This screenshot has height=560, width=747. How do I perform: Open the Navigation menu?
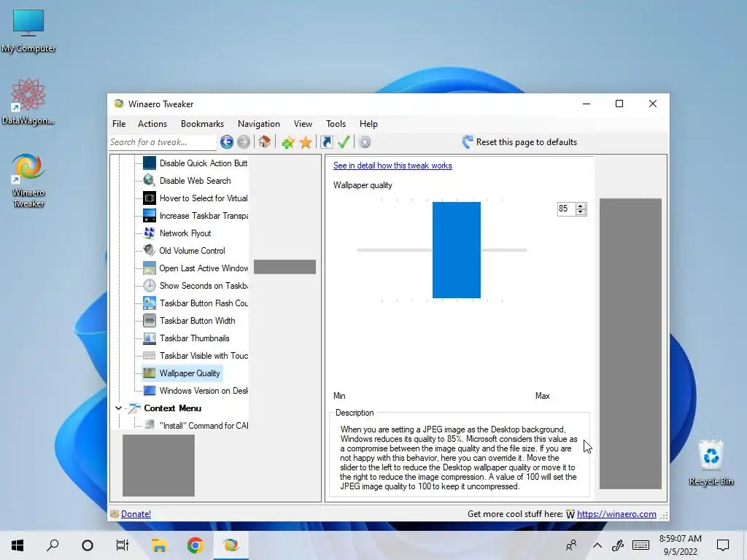point(259,124)
